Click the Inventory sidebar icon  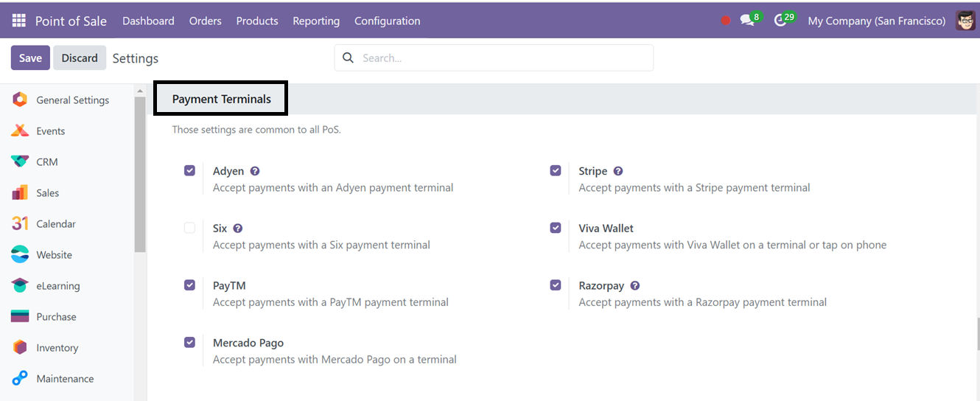(20, 347)
